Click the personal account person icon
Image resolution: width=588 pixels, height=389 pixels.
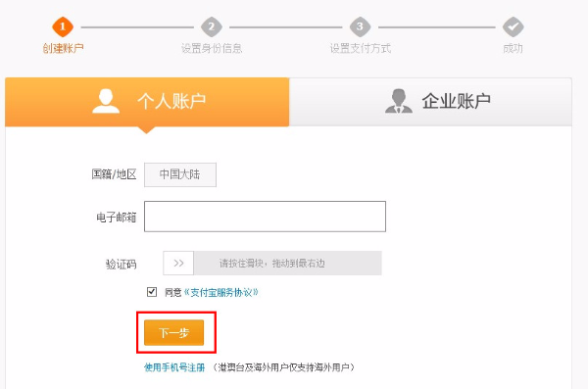click(106, 101)
